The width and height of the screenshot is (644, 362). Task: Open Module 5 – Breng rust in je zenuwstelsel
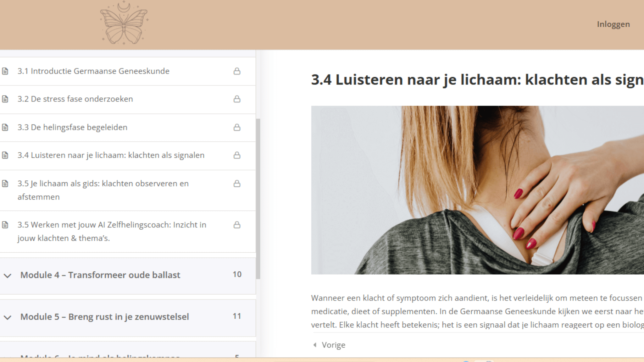(104, 317)
